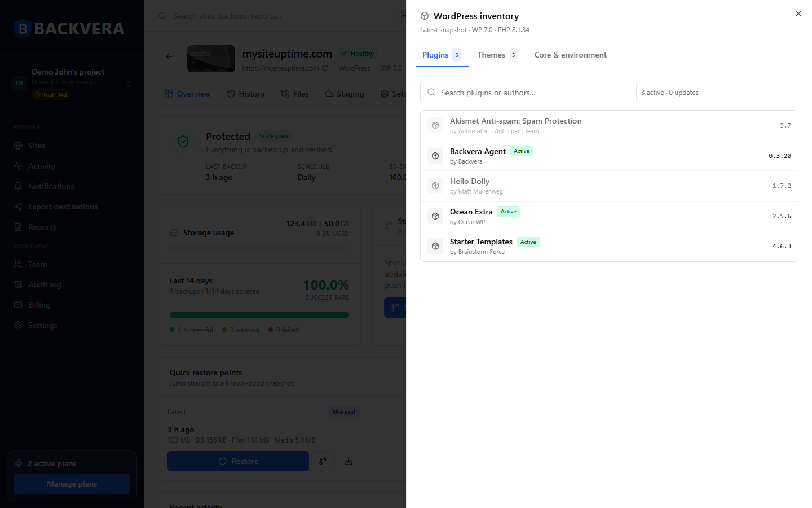Image resolution: width=812 pixels, height=508 pixels.
Task: Select the Backvera Agent plugin name
Action: (478, 151)
